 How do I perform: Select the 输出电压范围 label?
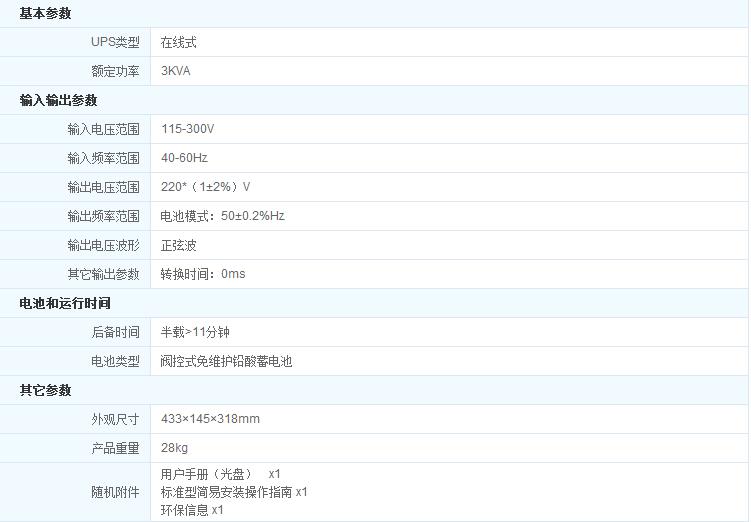103,187
